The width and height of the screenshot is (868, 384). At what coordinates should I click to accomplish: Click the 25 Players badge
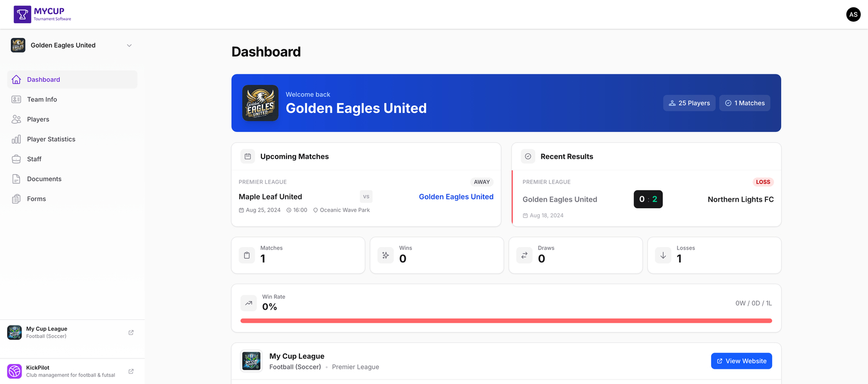[689, 103]
